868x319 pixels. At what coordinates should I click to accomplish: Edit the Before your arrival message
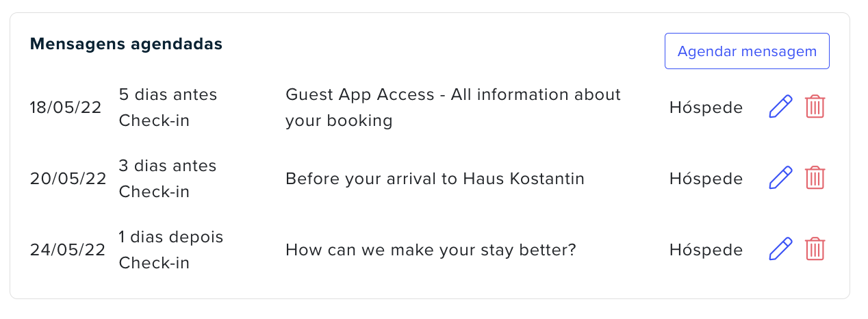coord(780,179)
